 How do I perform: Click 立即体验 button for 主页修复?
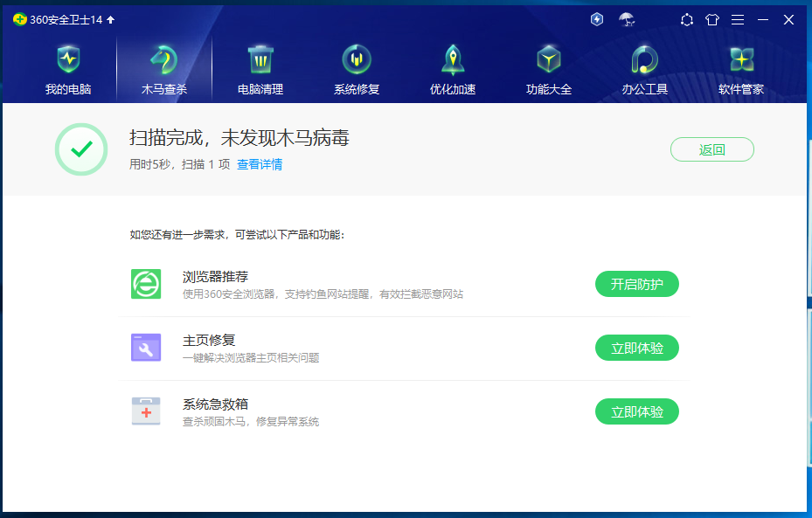[x=637, y=348]
